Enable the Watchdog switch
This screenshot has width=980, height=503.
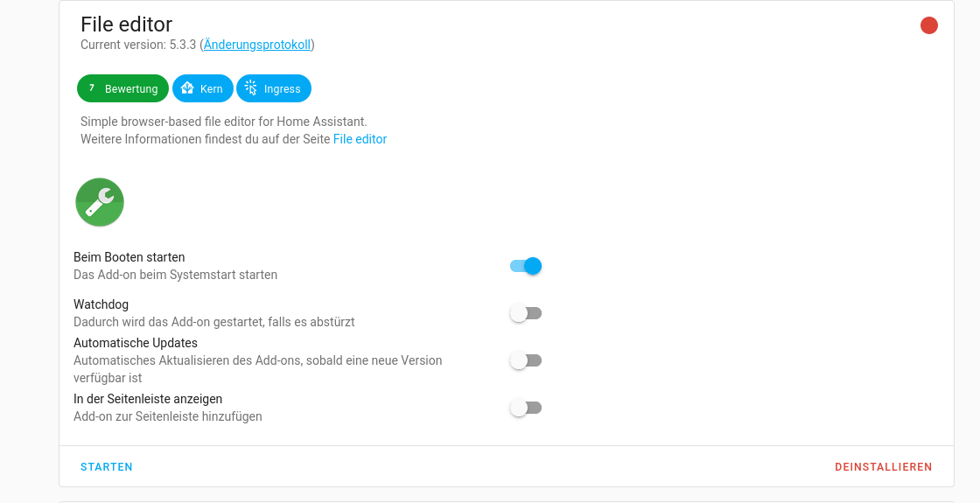pos(526,313)
